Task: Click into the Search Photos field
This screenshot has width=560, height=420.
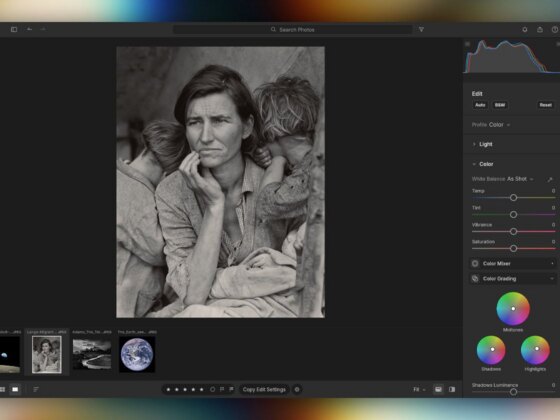Action: (x=292, y=30)
